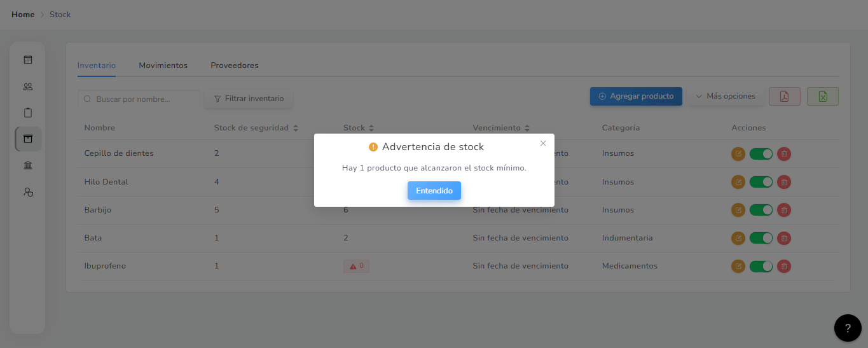The height and width of the screenshot is (348, 868).
Task: Toggle Ibuprofeno active switch
Action: tap(761, 266)
